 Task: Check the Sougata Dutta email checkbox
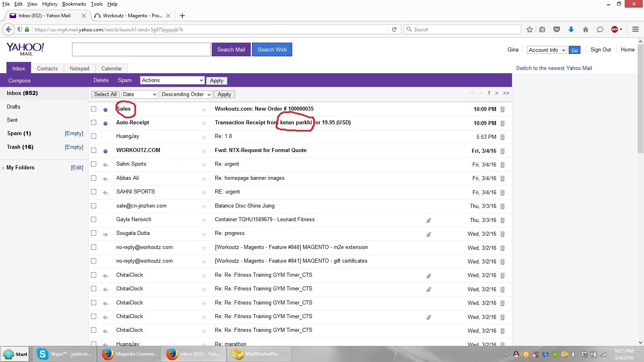point(94,233)
